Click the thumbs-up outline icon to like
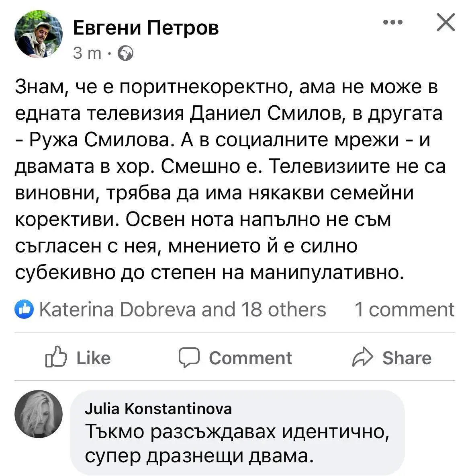 [56, 357]
